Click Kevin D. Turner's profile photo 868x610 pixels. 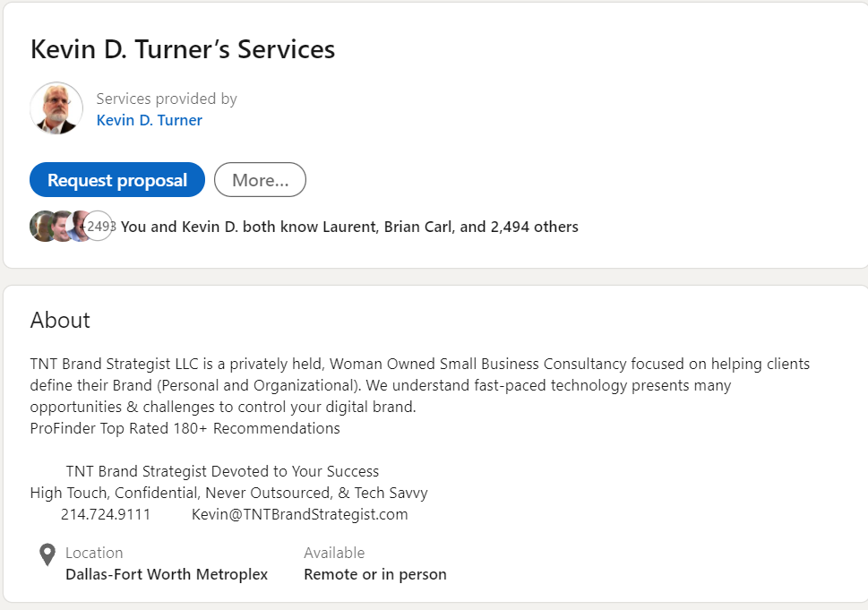[x=56, y=108]
